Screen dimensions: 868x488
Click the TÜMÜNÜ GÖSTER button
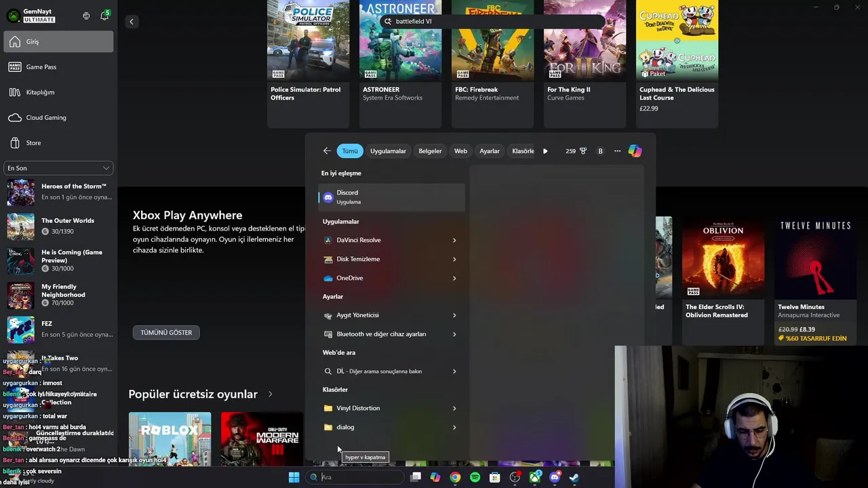166,333
